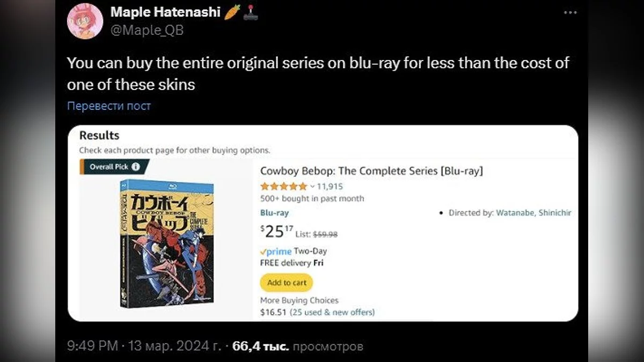
Task: Click the Maple Hatenashi display name
Action: (x=165, y=12)
